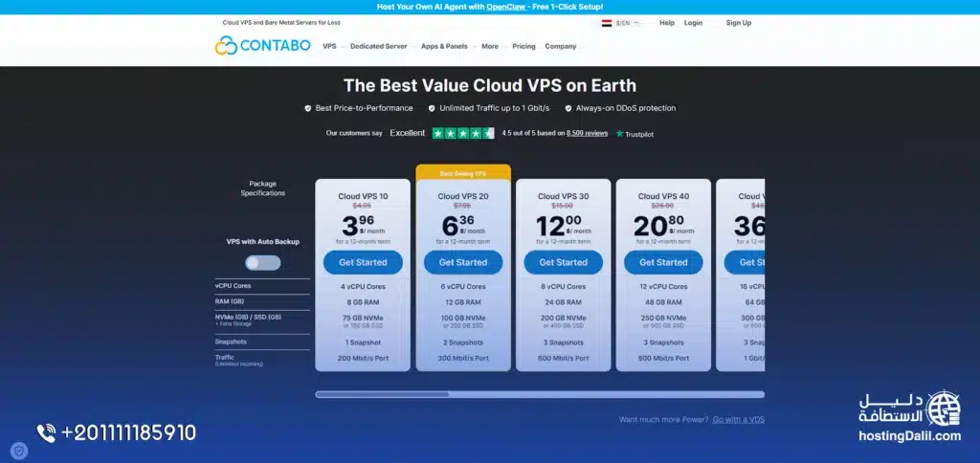Image resolution: width=980 pixels, height=463 pixels.
Task: Click the '12 vCPU Cores' spec
Action: pyautogui.click(x=663, y=287)
